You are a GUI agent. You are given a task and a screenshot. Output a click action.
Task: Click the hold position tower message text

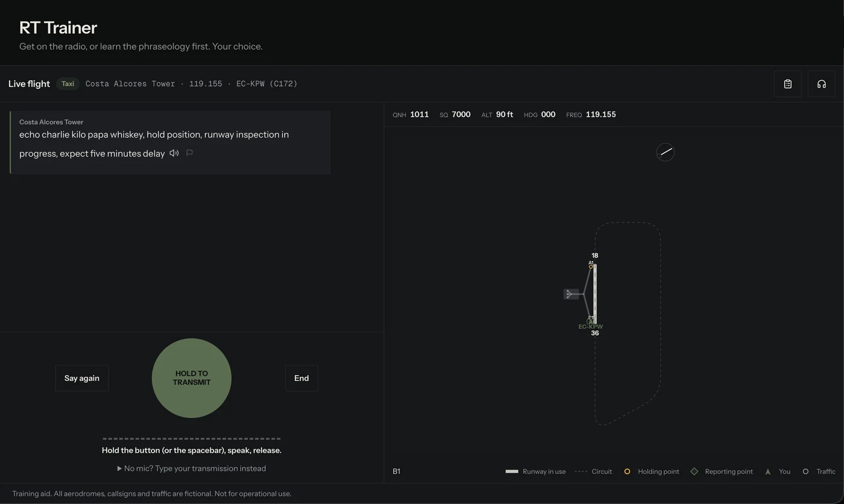[154, 143]
